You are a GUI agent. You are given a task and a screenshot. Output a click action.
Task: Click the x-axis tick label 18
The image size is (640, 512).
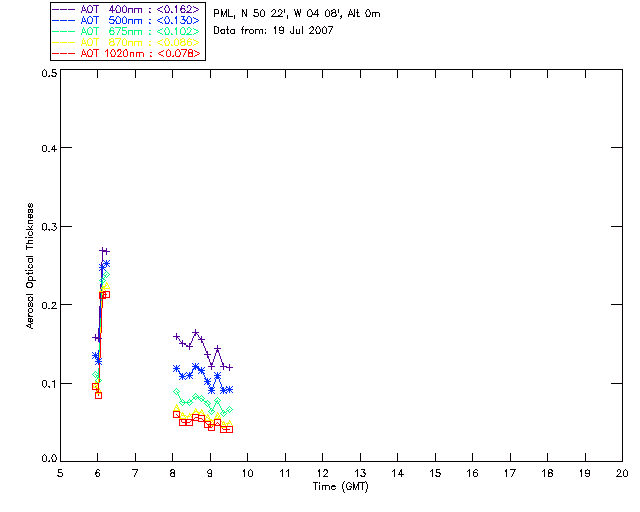tap(547, 473)
